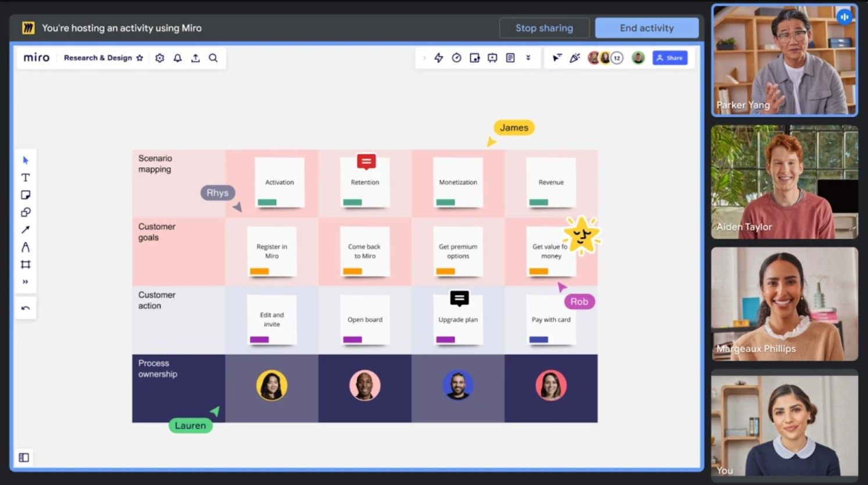868x485 pixels.
Task: Click the purple tag on Upgrade plan note
Action: coord(445,340)
